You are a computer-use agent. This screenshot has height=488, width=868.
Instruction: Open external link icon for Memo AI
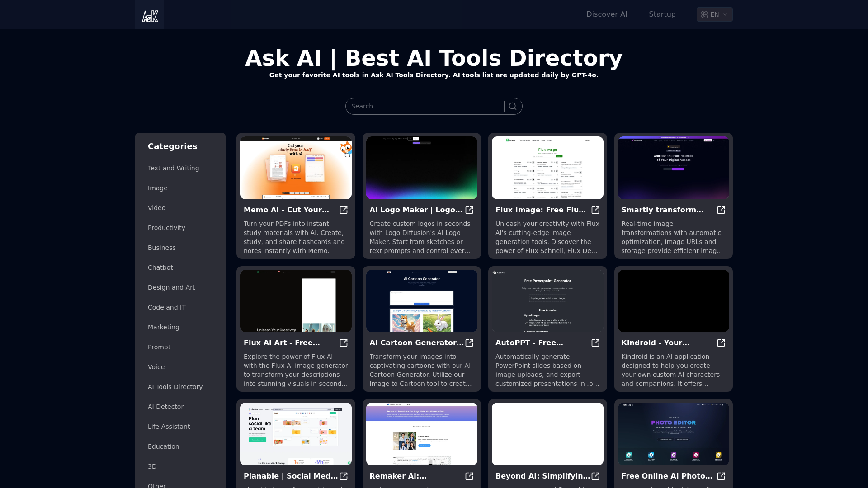(344, 210)
